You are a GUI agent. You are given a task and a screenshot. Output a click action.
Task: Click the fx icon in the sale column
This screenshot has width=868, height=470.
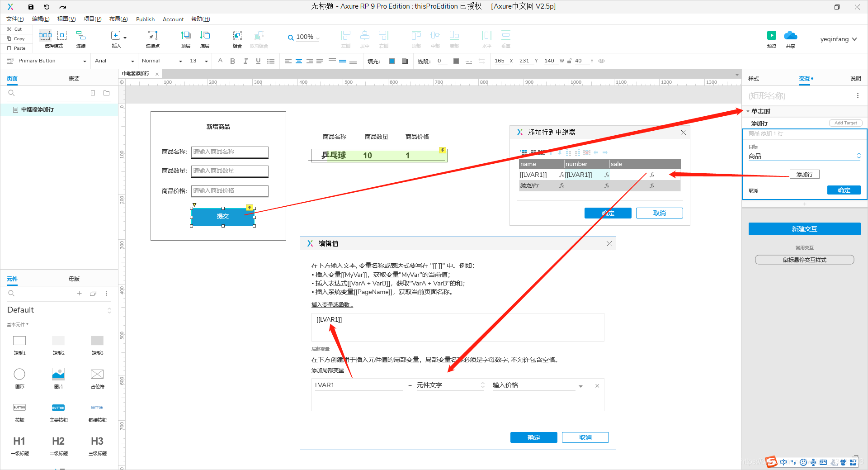pos(652,175)
